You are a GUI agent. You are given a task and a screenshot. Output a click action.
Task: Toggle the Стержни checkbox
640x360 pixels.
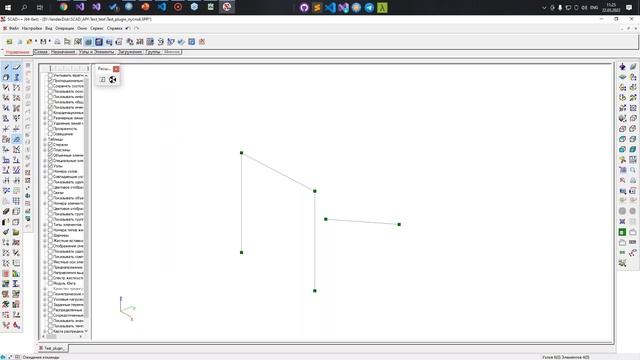pyautogui.click(x=51, y=144)
